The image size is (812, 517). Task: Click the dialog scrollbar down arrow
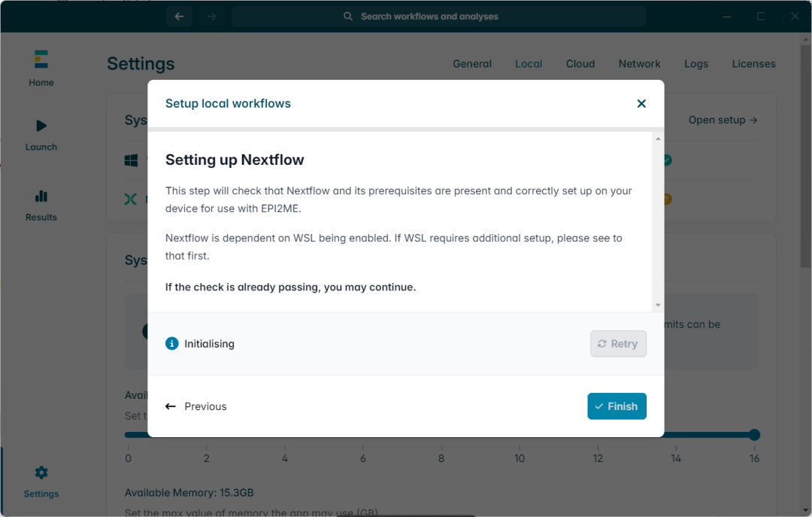[x=659, y=306]
